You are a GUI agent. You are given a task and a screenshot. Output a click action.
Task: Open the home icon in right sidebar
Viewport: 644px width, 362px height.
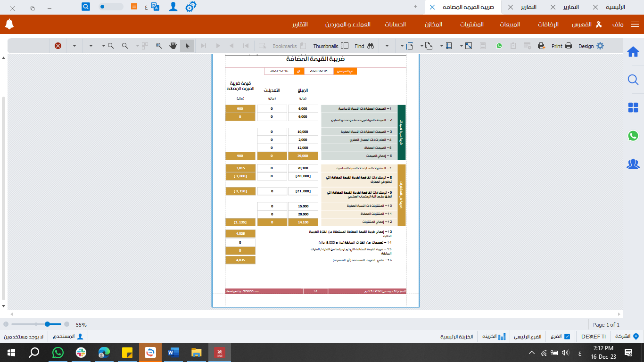(633, 52)
